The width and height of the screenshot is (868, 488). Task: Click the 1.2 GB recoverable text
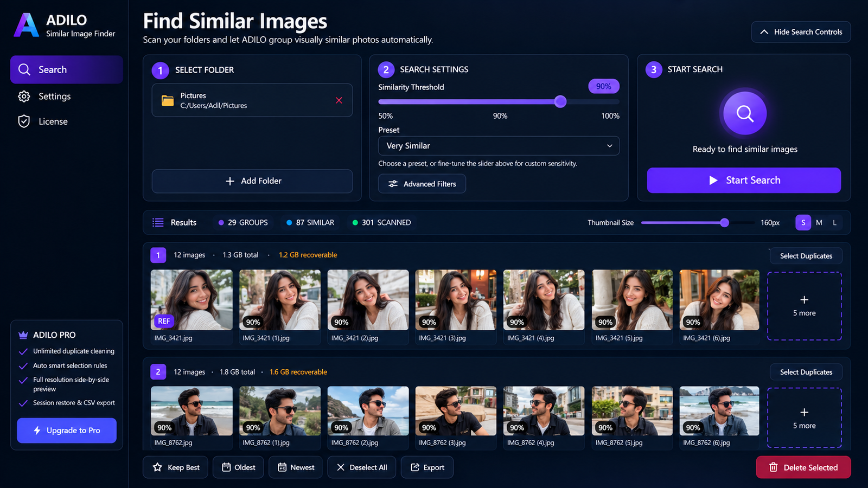[x=308, y=255]
